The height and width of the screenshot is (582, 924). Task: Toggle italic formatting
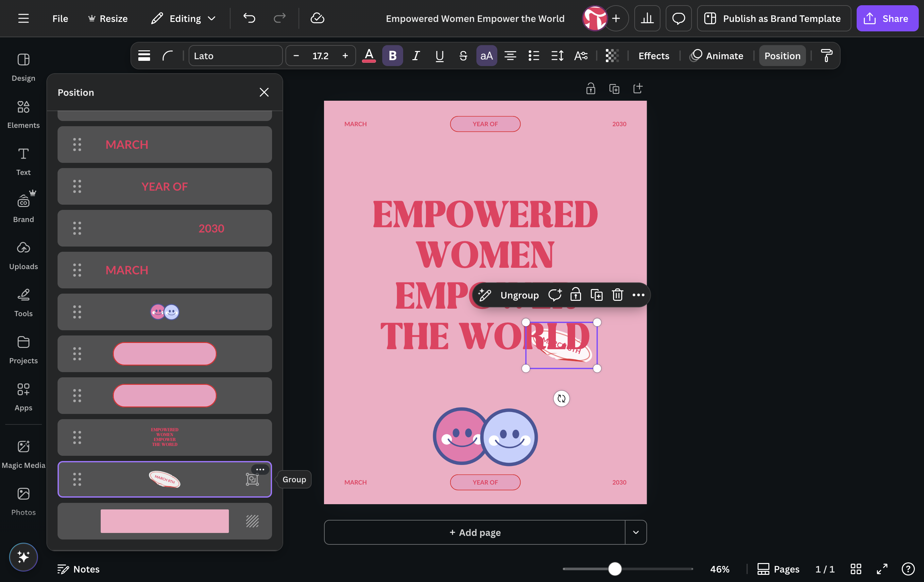pyautogui.click(x=416, y=56)
